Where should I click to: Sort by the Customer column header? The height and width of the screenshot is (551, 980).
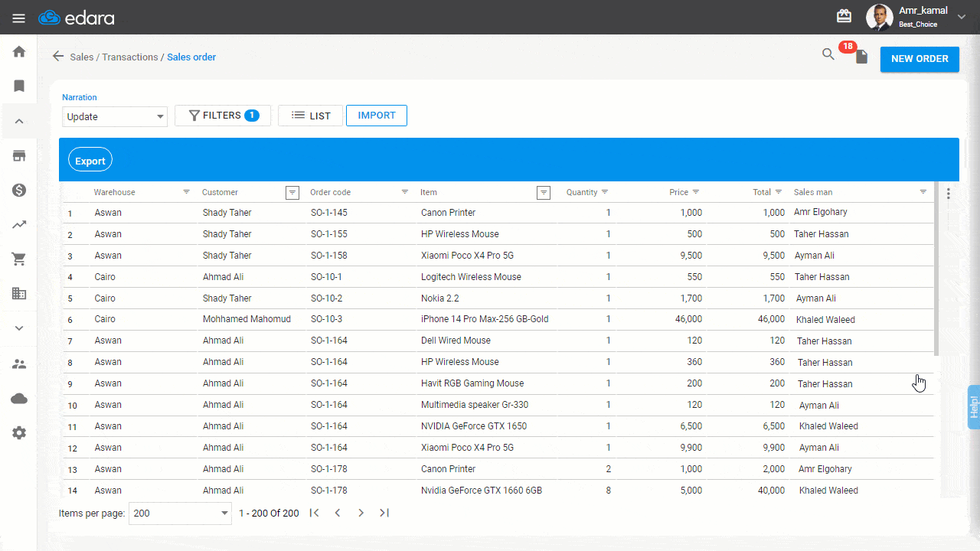point(220,193)
